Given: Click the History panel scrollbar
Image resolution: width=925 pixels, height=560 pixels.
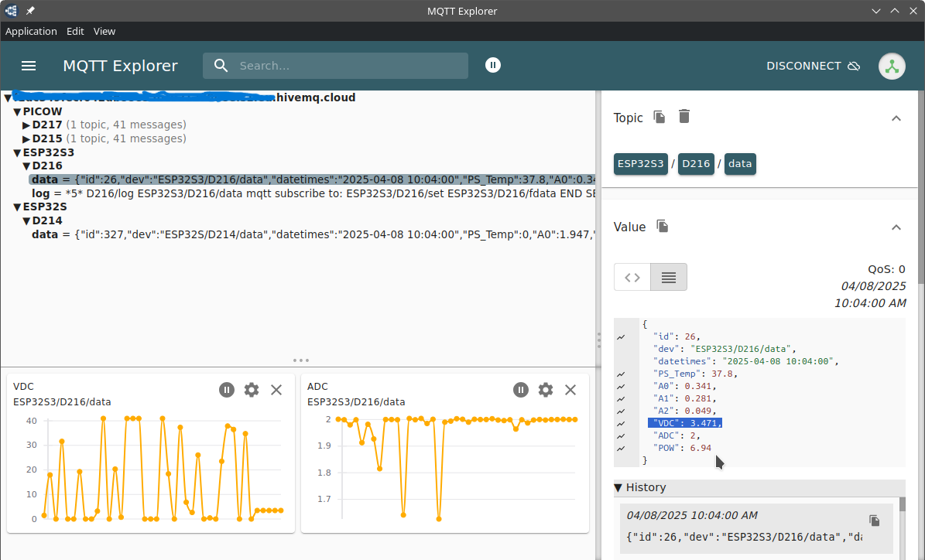Looking at the screenshot, I should click(x=902, y=504).
